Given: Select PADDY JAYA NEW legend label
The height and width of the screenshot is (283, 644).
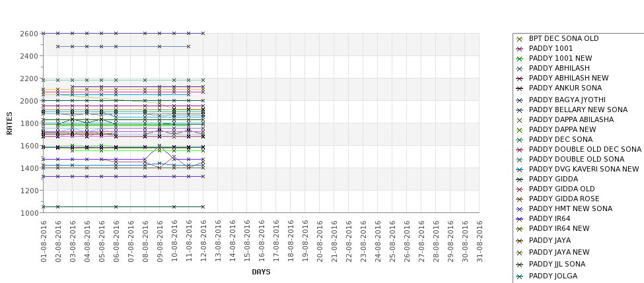Looking at the screenshot, I should tap(559, 252).
